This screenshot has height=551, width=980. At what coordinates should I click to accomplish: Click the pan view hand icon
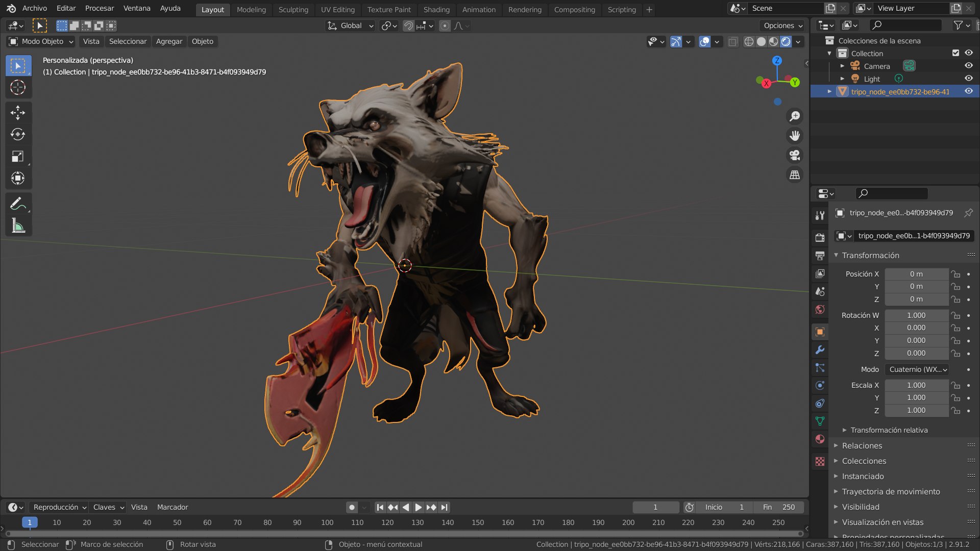tap(795, 136)
